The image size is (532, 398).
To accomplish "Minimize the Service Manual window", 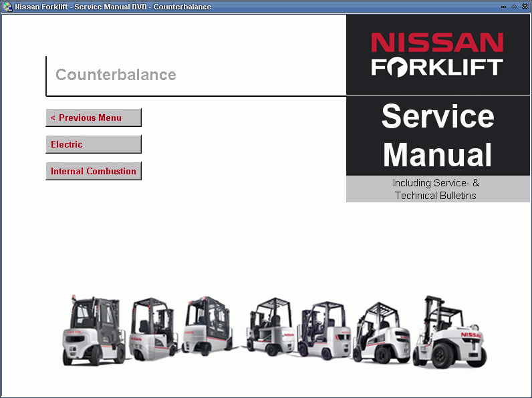I will 503,7.
